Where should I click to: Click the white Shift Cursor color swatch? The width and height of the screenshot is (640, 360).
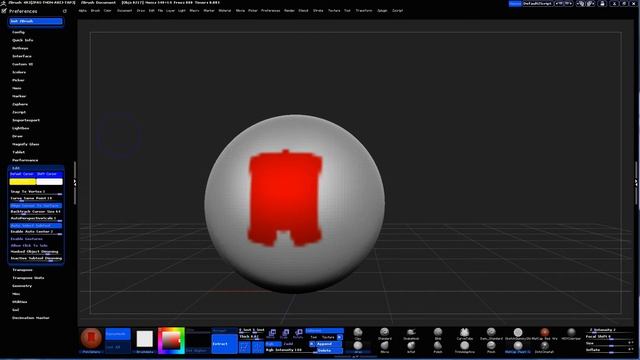coord(49,182)
